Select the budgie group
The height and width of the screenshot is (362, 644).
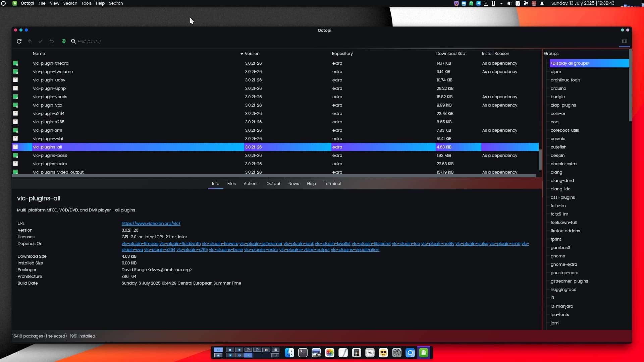coord(557,97)
